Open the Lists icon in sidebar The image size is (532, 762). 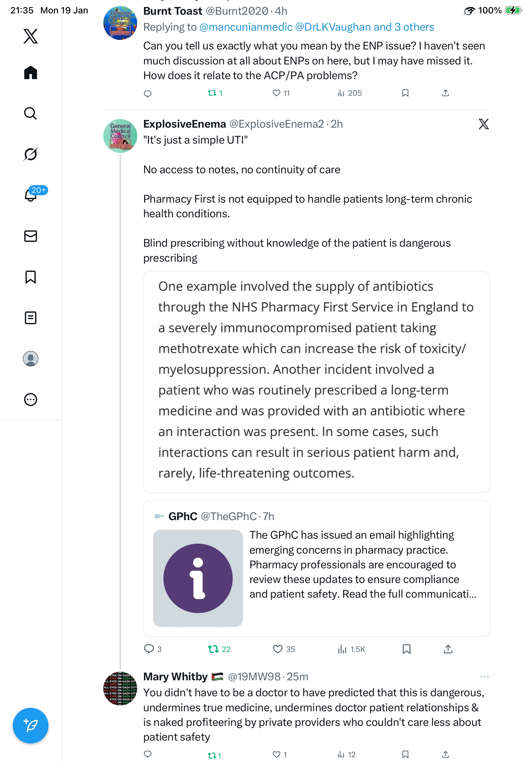pos(31,317)
